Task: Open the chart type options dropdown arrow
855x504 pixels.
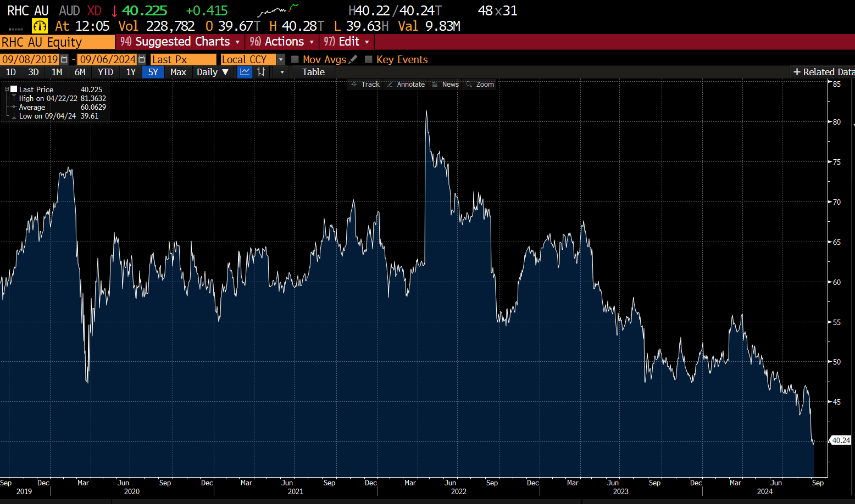Action: (x=282, y=72)
